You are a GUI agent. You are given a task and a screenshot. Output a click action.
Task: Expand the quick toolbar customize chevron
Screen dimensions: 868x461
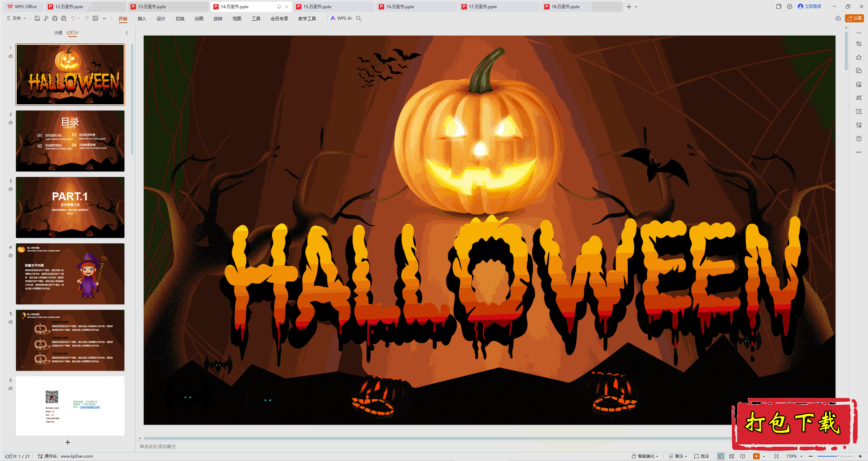(104, 18)
